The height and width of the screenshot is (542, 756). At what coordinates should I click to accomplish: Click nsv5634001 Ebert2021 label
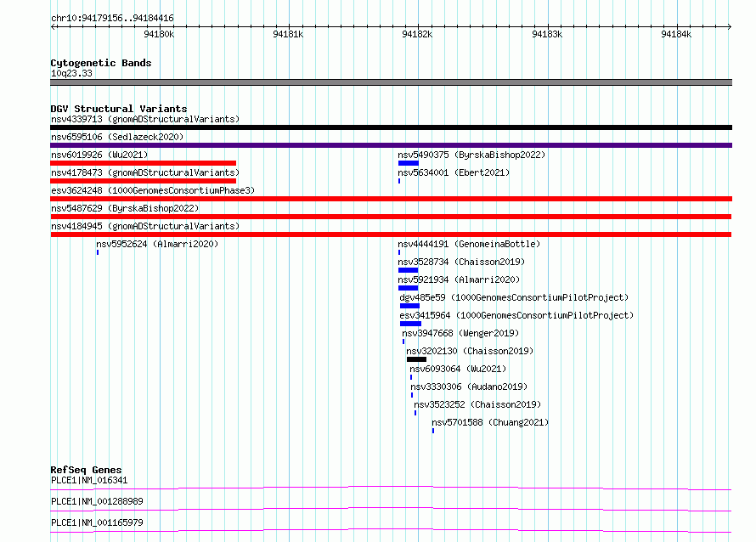click(x=454, y=172)
